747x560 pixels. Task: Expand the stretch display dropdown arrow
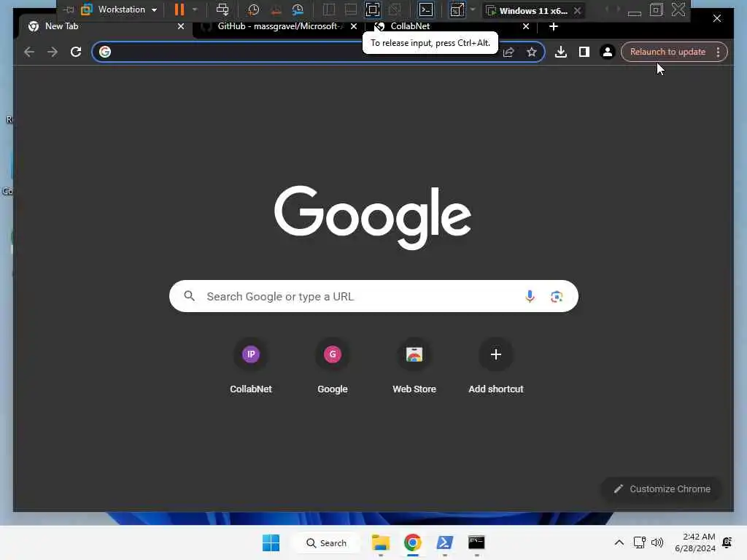pos(473,9)
